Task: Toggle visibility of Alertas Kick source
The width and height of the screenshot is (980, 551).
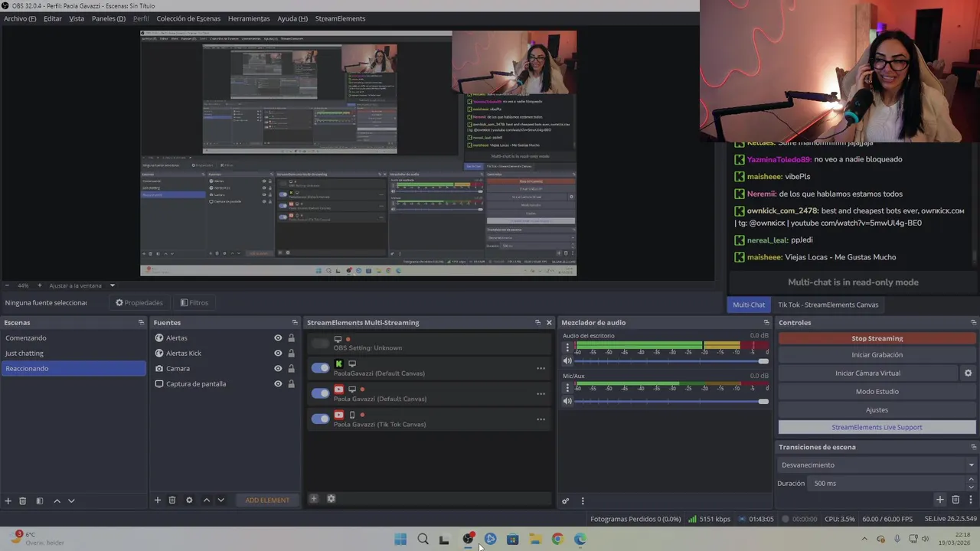Action: click(x=278, y=353)
